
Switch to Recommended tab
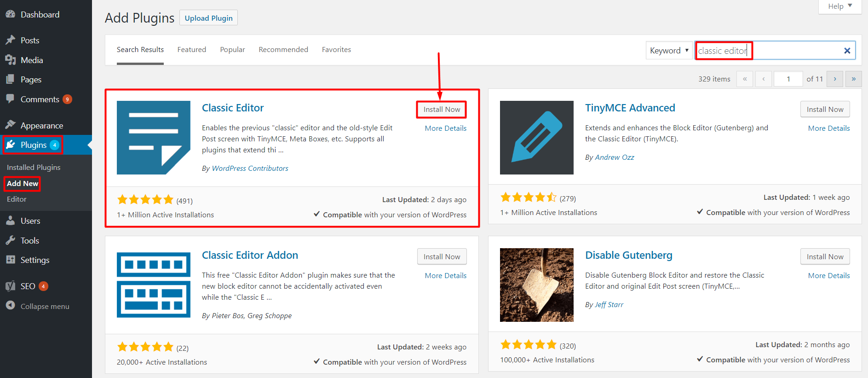pyautogui.click(x=283, y=50)
